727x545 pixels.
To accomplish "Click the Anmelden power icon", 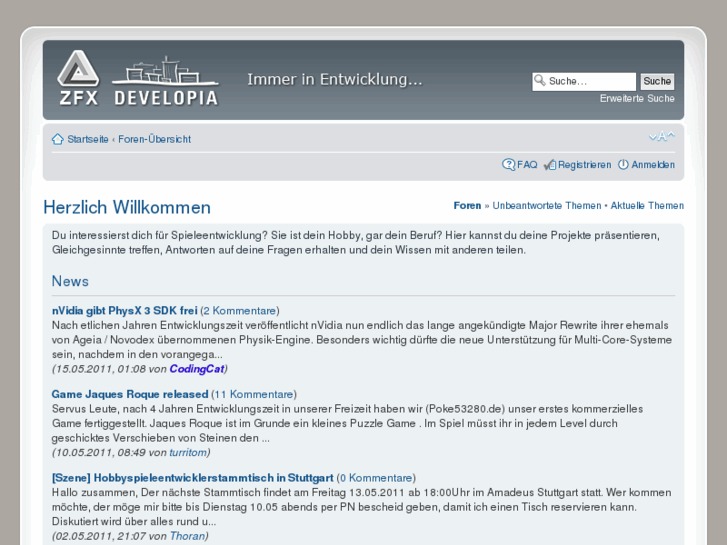I will (x=623, y=165).
